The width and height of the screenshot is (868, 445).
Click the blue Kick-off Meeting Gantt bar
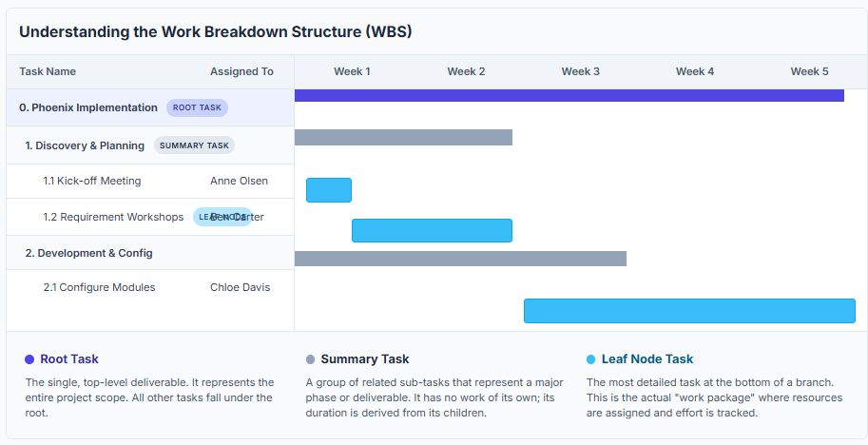pos(329,190)
